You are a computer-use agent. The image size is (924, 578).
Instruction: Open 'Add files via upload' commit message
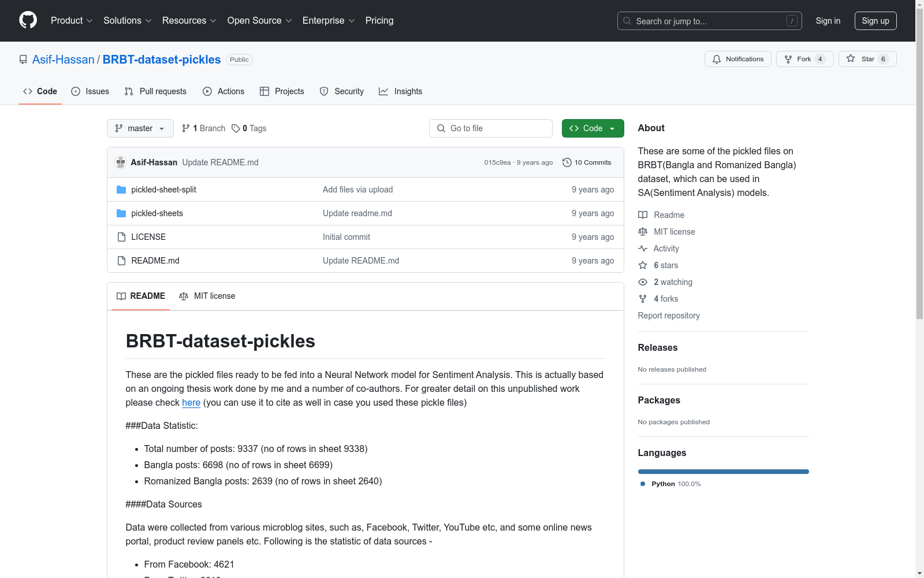(358, 190)
